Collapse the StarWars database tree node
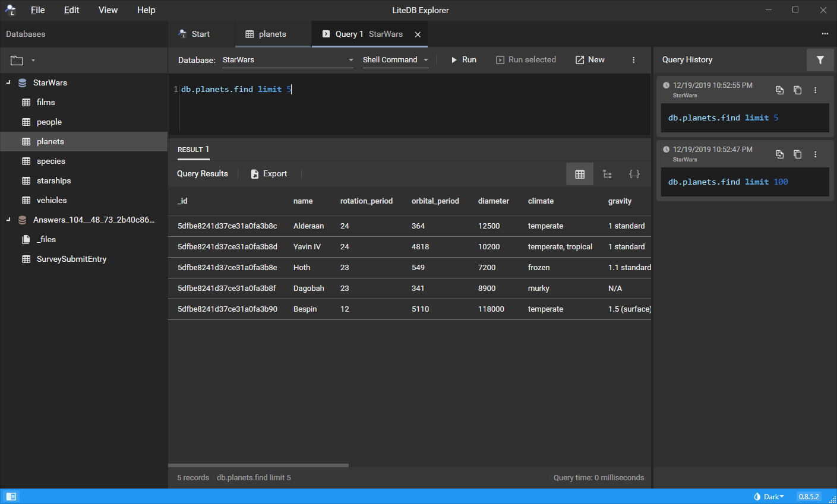 [x=8, y=83]
